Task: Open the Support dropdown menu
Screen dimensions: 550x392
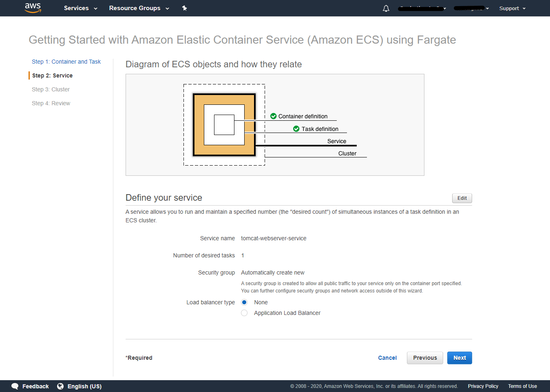Action: click(512, 8)
